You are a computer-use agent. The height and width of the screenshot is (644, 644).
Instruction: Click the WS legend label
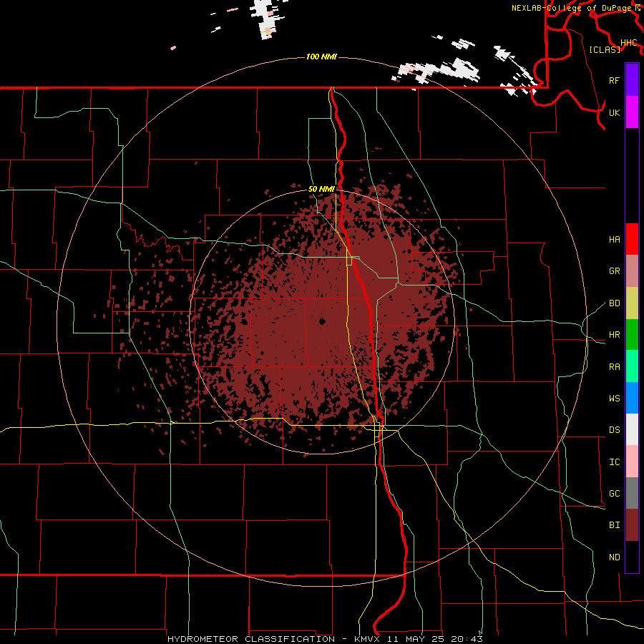pos(614,398)
